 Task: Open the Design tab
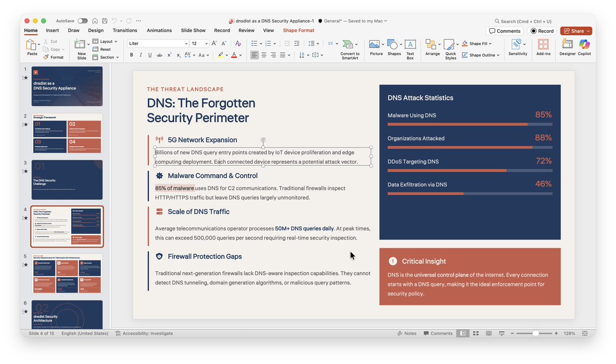[95, 30]
